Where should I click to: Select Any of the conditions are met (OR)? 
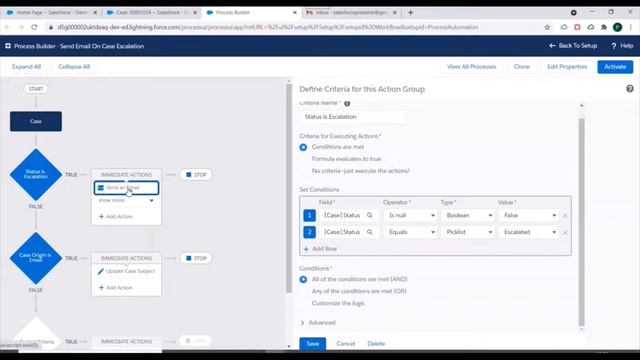click(x=303, y=291)
